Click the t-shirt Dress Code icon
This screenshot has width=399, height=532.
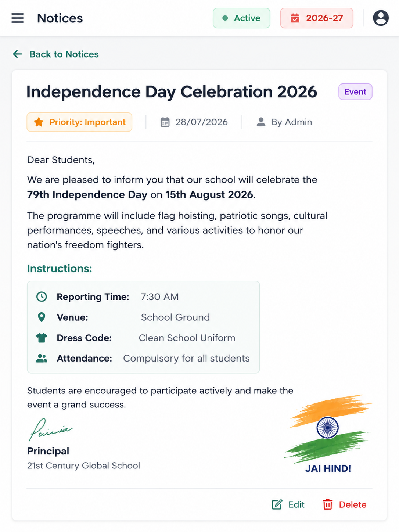pos(42,338)
